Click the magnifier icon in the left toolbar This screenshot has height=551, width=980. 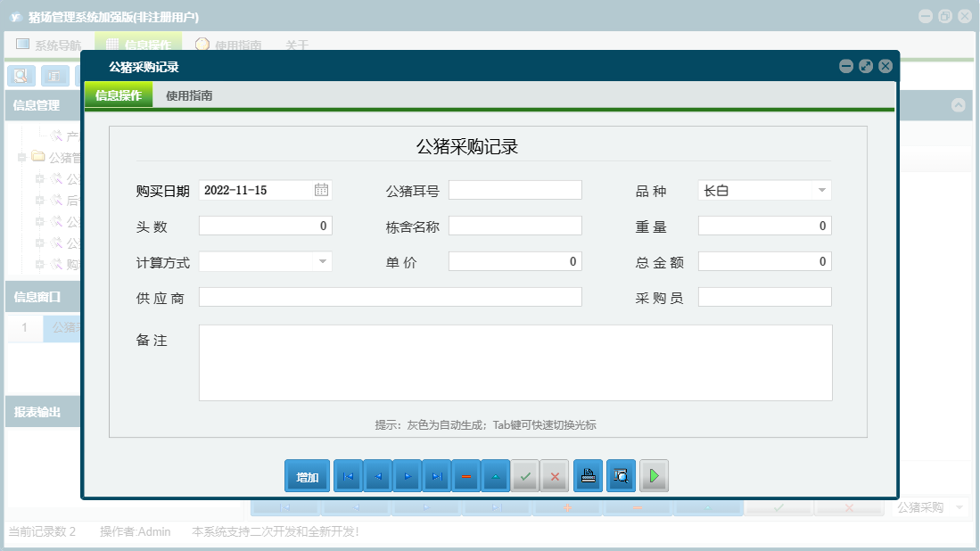pyautogui.click(x=20, y=75)
